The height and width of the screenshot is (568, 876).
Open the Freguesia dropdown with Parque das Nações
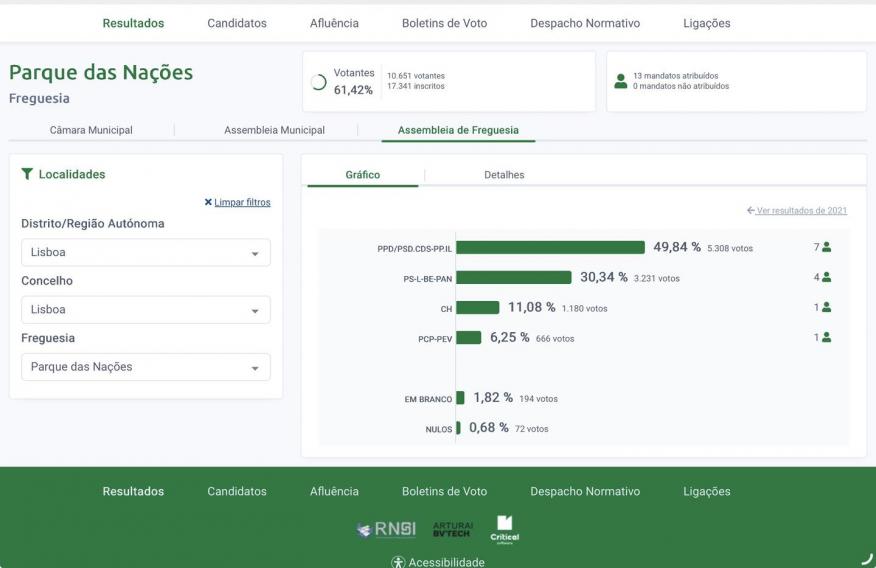point(145,367)
